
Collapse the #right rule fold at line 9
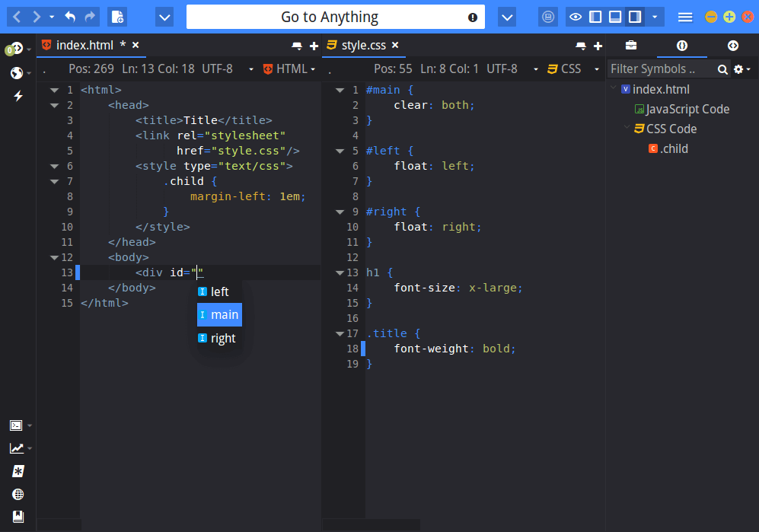pos(340,212)
